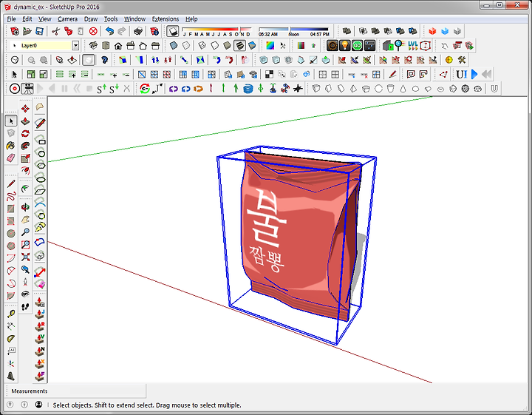Click the Cut scissors icon
The height and width of the screenshot is (415, 532).
point(56,31)
